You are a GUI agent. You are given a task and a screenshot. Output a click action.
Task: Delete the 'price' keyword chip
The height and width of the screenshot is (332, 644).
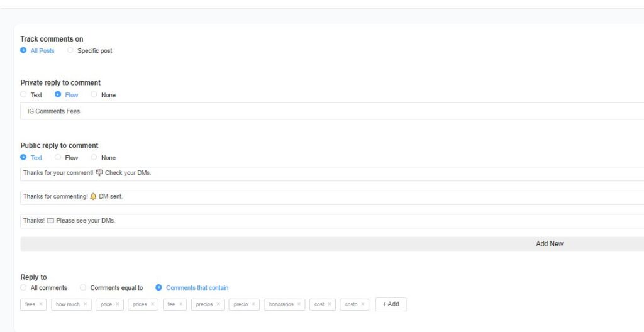pos(118,304)
